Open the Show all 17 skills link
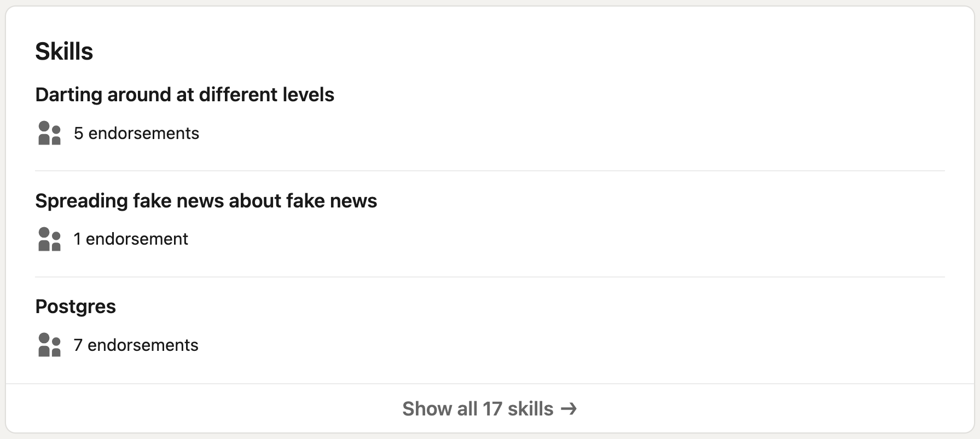Screen dimensions: 980x439 point(490,409)
